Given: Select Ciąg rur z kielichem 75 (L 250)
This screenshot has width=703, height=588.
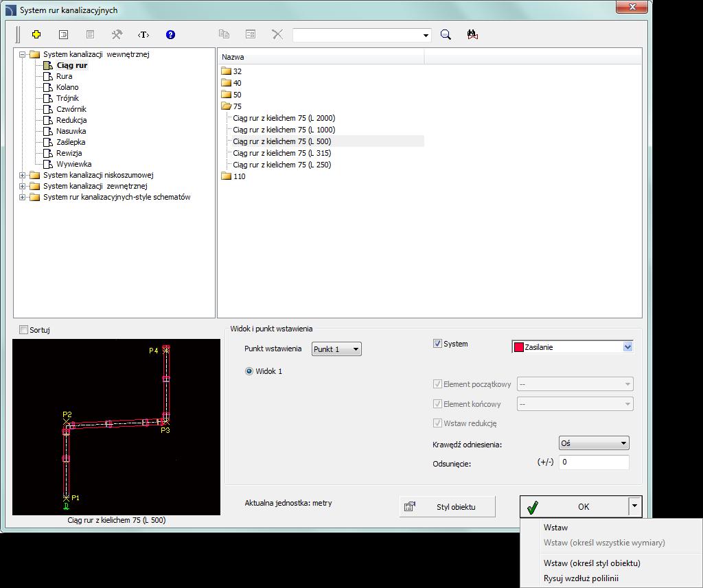Looking at the screenshot, I should click(x=282, y=165).
